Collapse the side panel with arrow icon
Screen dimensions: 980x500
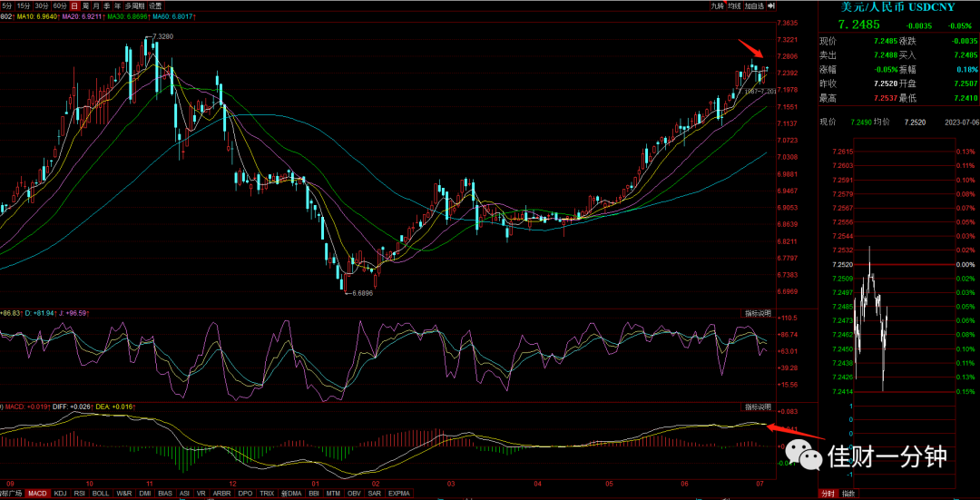(x=770, y=5)
